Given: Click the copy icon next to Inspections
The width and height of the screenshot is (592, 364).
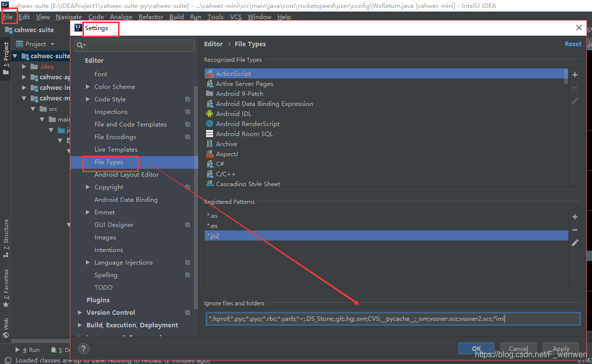Looking at the screenshot, I should 187,111.
